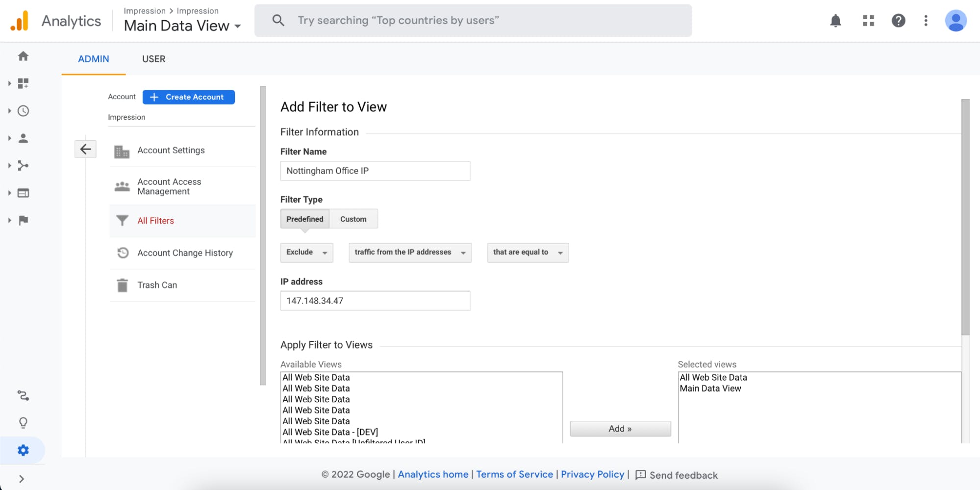Open the three-dot more options menu
Screen dimensions: 980x490
(x=926, y=21)
